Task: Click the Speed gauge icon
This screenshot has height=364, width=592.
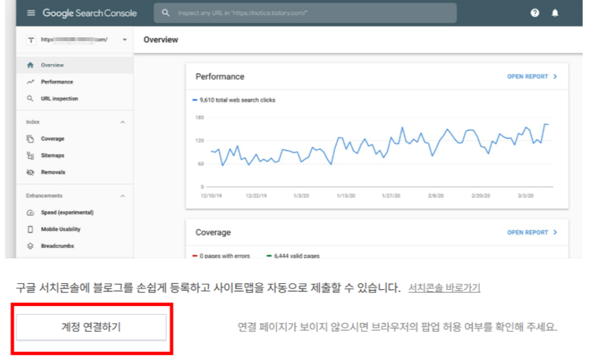Action: pos(31,212)
